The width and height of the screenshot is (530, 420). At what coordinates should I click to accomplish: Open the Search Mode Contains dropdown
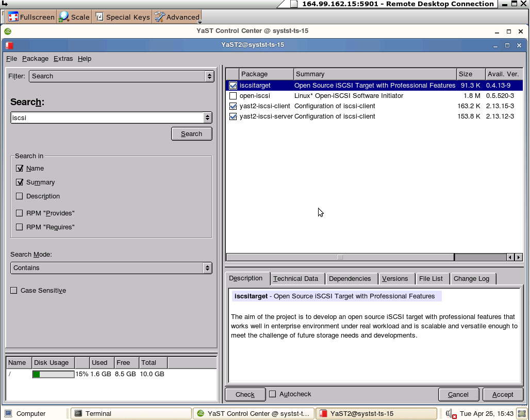tap(111, 268)
